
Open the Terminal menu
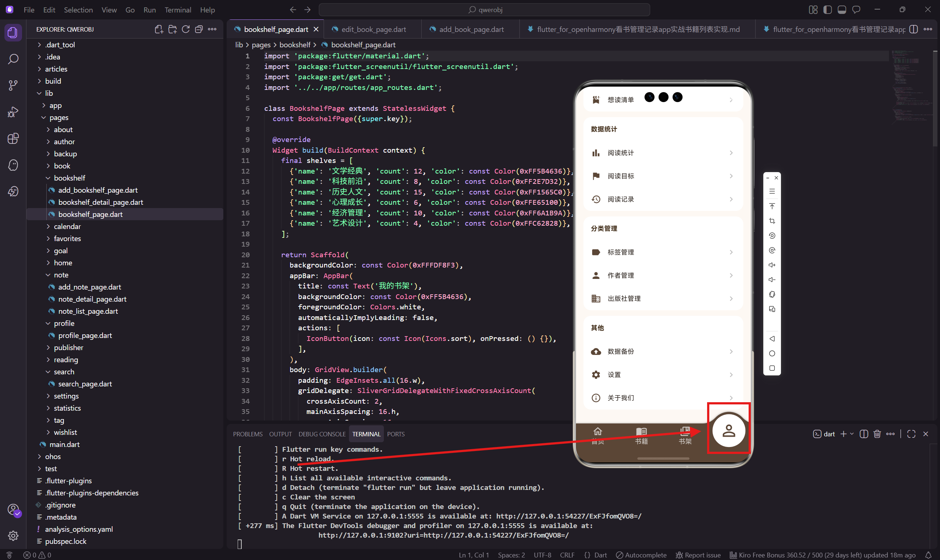[x=177, y=10]
